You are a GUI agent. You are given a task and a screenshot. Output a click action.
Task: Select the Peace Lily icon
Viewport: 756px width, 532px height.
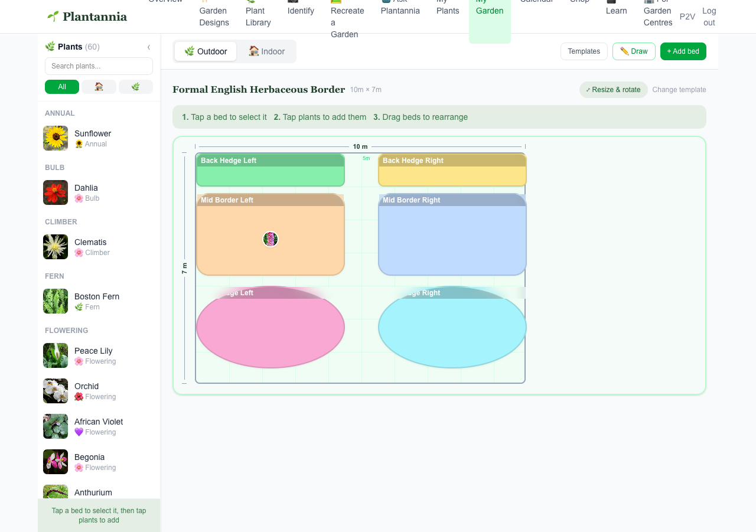(x=56, y=355)
